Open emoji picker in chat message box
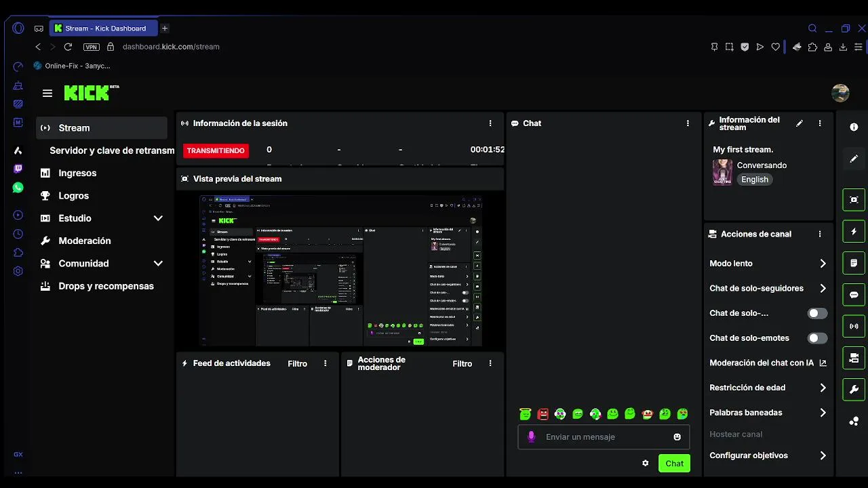This screenshot has height=488, width=868. pos(677,437)
